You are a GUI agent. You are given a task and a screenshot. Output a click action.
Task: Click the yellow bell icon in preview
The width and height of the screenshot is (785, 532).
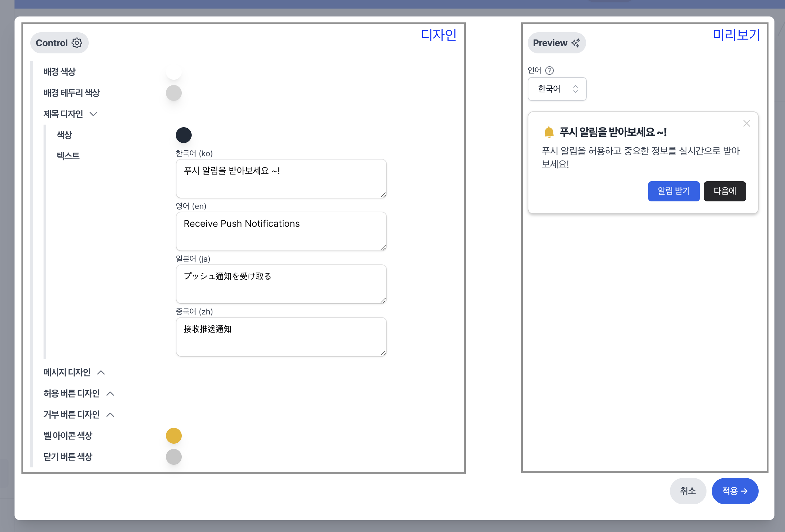[x=549, y=132]
